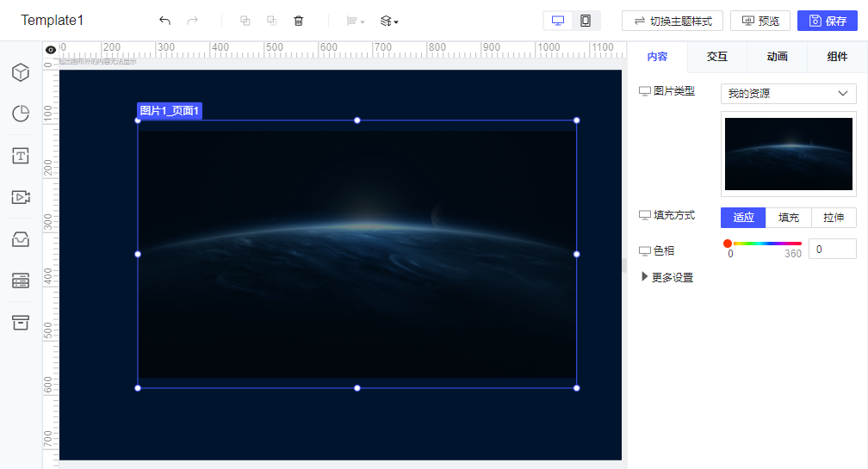Open the layer order dropdown
This screenshot has height=469, width=868.
[x=389, y=21]
